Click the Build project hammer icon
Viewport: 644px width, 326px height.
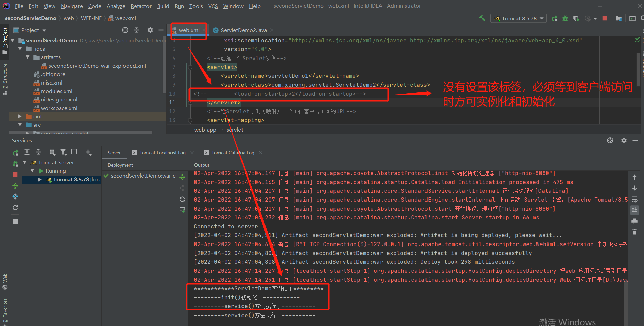482,18
